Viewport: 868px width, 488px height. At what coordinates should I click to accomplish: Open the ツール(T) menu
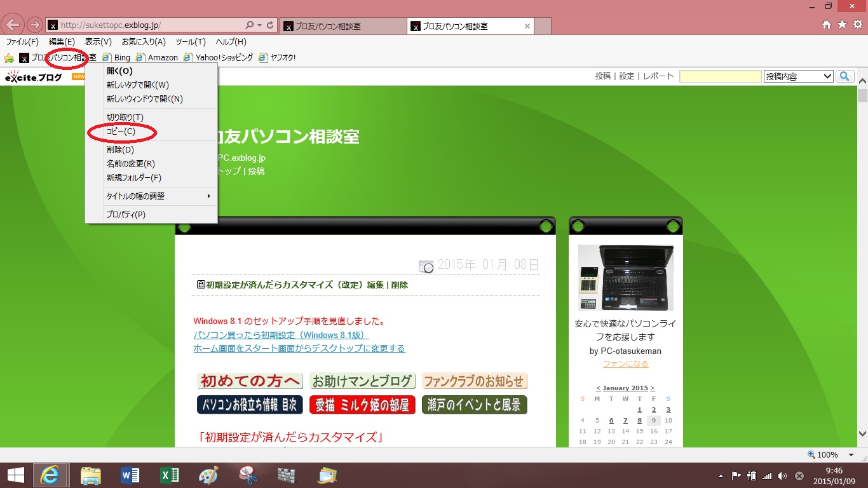click(x=191, y=42)
